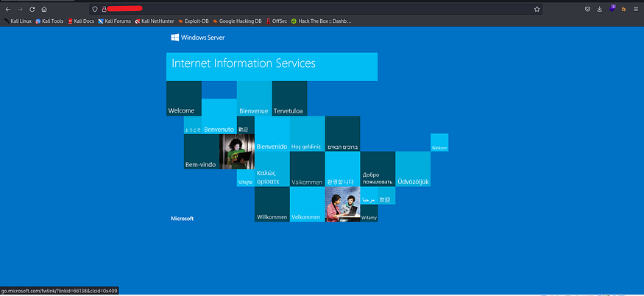The height and width of the screenshot is (296, 644).
Task: Open the Google Hacking DB bookmark
Action: coord(237,21)
